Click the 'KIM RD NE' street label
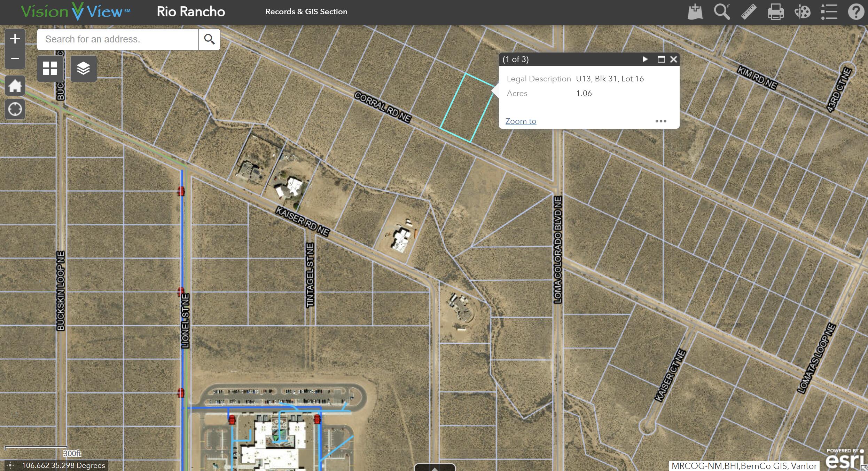868x471 pixels. [x=757, y=78]
